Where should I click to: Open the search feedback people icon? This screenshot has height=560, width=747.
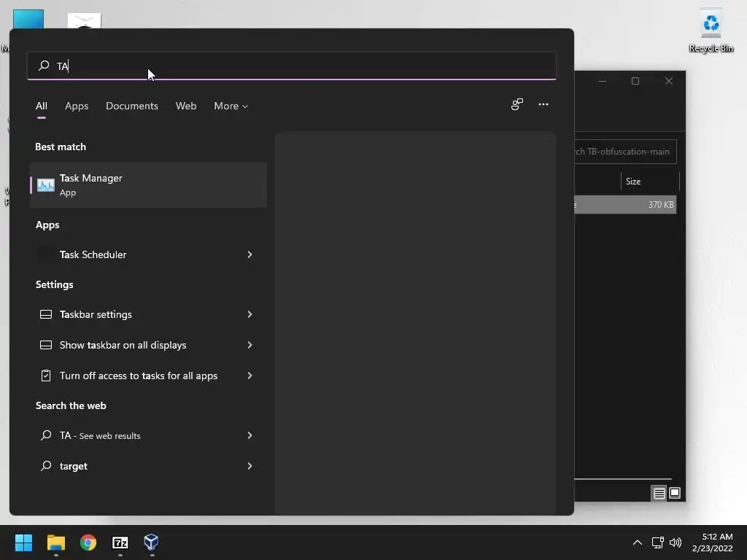point(517,104)
